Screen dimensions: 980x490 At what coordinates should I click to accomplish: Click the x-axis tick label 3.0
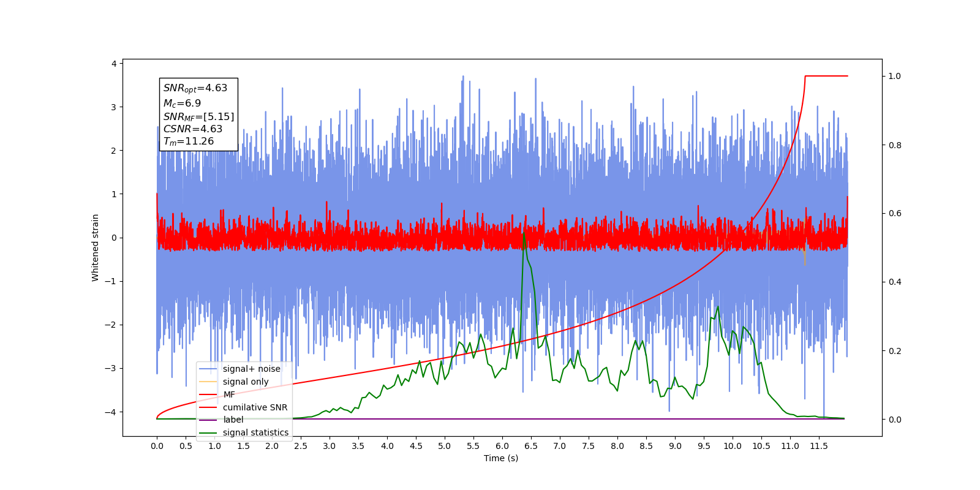tap(330, 446)
